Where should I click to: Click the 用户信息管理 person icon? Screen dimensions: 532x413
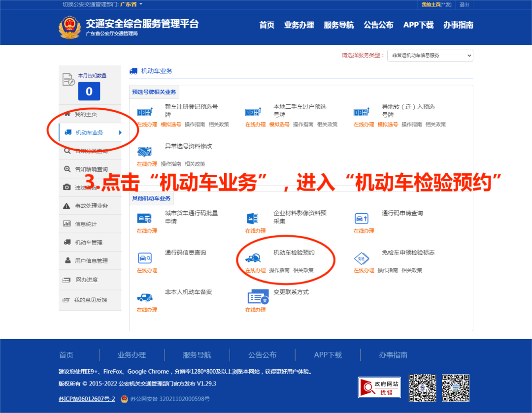tap(68, 260)
